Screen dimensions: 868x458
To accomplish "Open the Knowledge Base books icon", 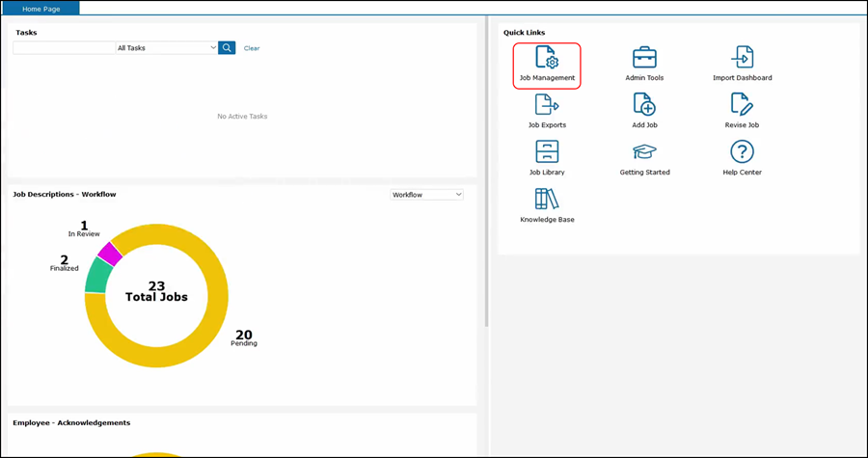I will 547,200.
